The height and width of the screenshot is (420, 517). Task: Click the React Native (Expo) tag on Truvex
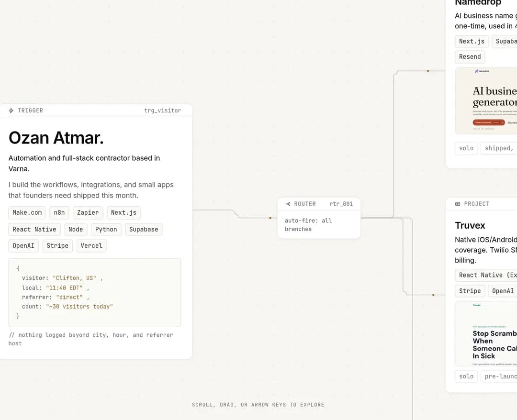[486, 275]
